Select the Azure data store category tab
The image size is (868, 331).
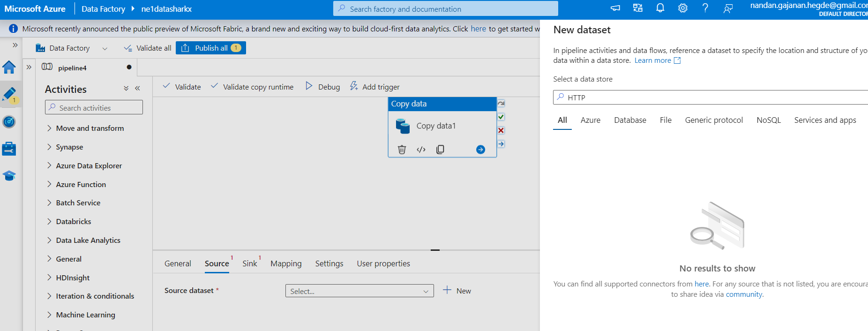tap(591, 120)
